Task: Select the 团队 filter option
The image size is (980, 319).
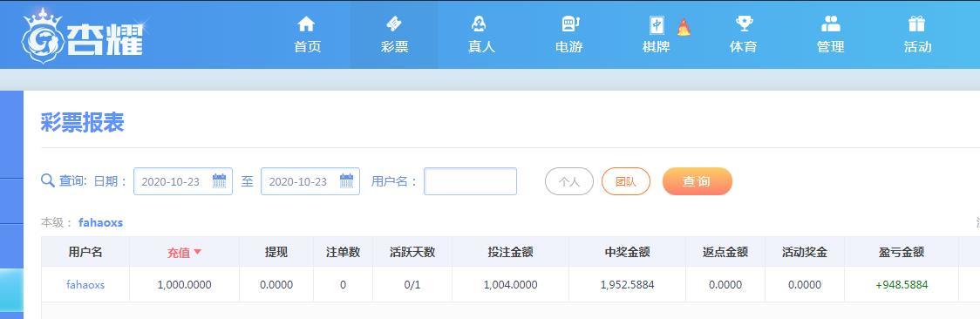Action: [626, 181]
